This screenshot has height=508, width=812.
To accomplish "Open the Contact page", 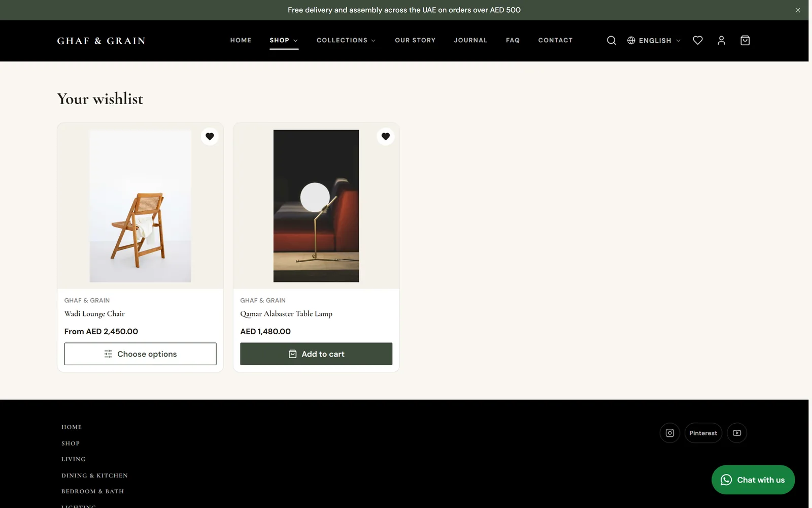I will click(555, 40).
